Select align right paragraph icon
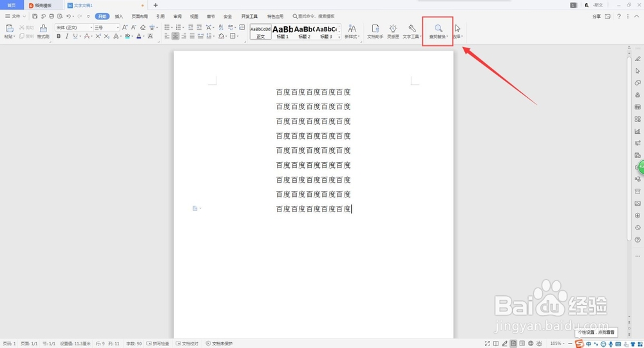The height and width of the screenshot is (348, 644). coord(184,36)
